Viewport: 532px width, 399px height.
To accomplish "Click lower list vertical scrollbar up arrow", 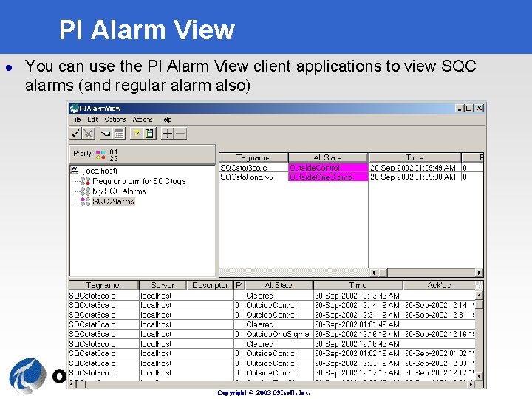I will [479, 296].
